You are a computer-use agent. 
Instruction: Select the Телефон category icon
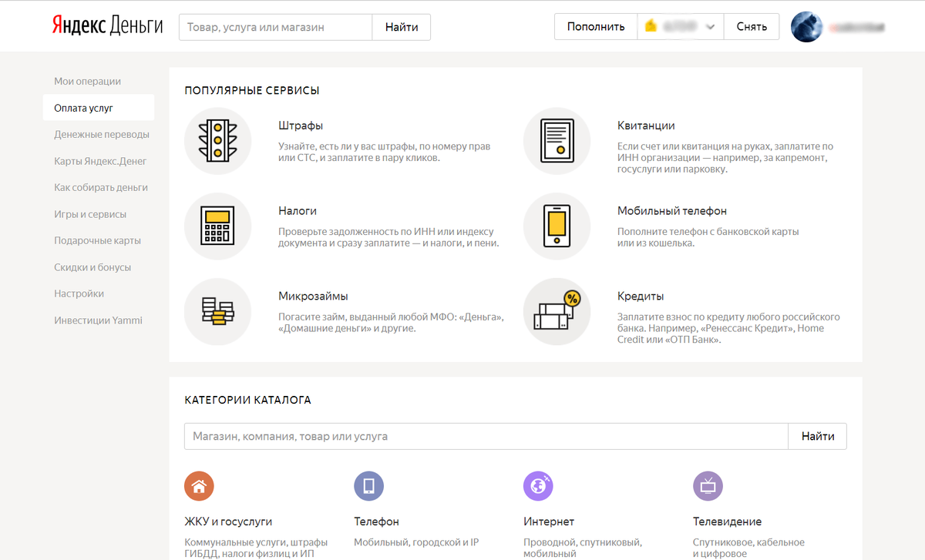coord(368,486)
